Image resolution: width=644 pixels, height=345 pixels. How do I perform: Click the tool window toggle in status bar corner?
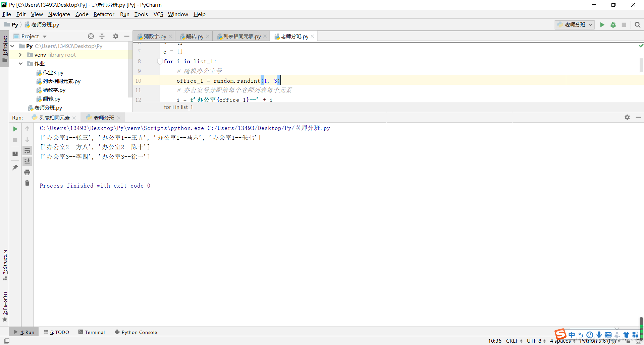point(7,341)
